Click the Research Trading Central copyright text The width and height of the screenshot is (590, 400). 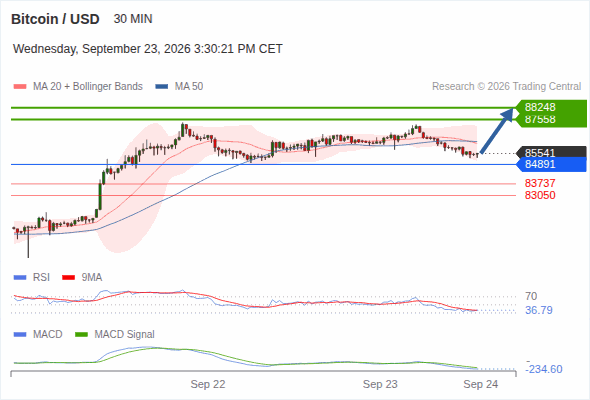(x=506, y=87)
